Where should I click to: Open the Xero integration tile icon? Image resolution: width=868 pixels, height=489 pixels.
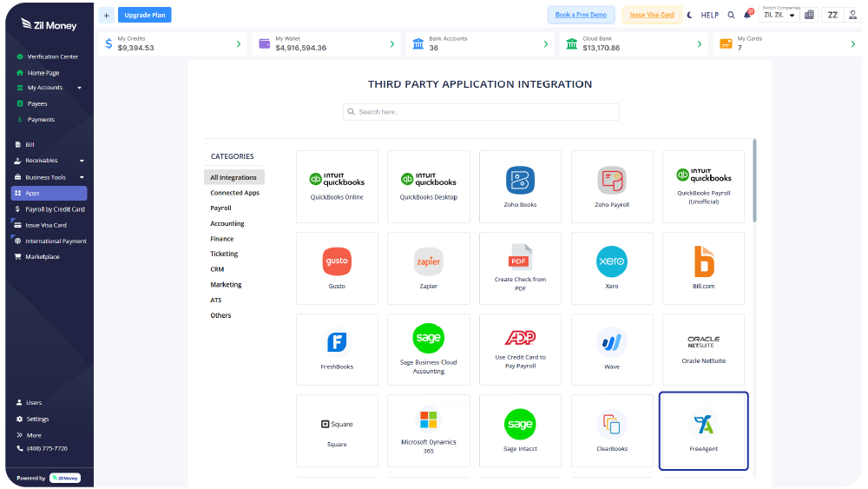point(612,261)
